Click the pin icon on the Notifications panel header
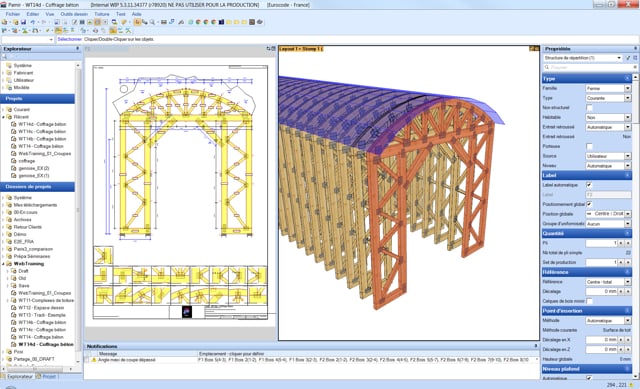The height and width of the screenshot is (389, 640). pyautogui.click(x=536, y=346)
